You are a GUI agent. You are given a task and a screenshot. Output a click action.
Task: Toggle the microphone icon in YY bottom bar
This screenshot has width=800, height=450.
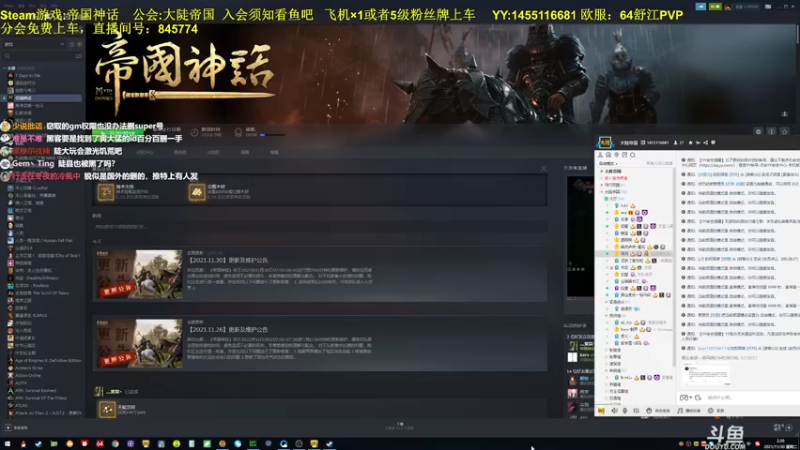click(x=625, y=410)
